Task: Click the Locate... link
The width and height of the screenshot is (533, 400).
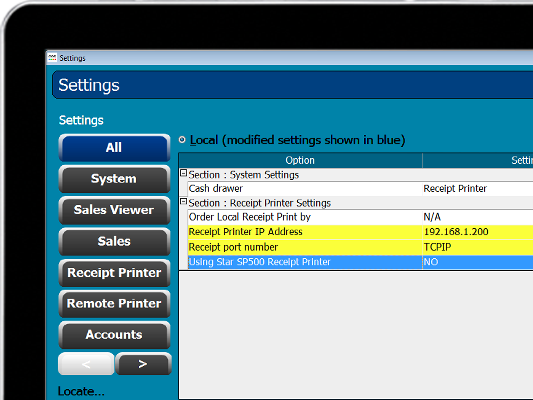Action: 81,391
